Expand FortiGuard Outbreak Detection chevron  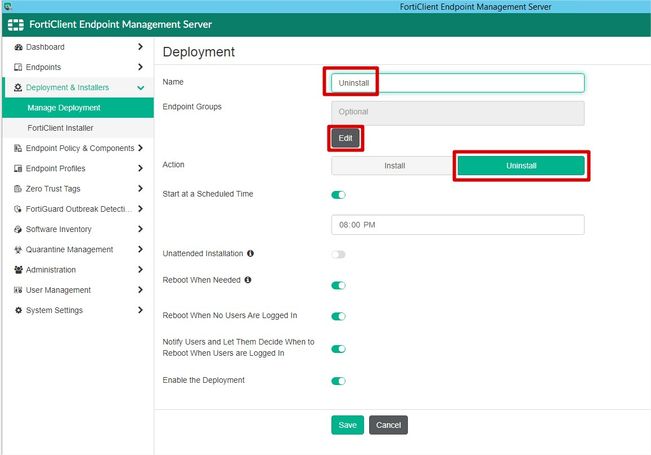[140, 209]
